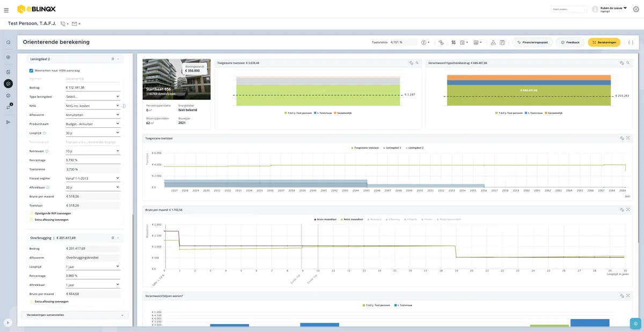The width and height of the screenshot is (644, 332).
Task: Open the sidebar icon with notification badge
Action: pyautogui.click(x=8, y=107)
